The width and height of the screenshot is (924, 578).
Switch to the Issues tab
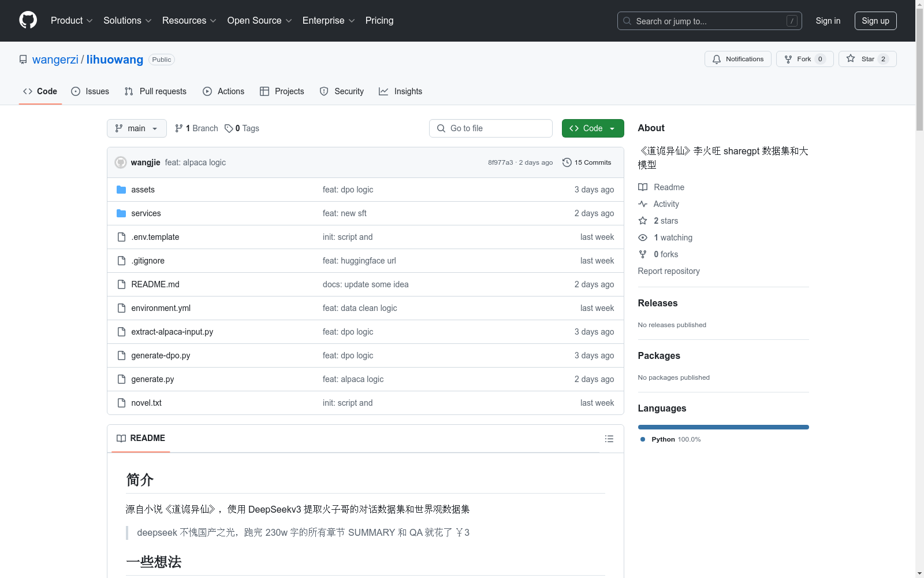point(90,91)
